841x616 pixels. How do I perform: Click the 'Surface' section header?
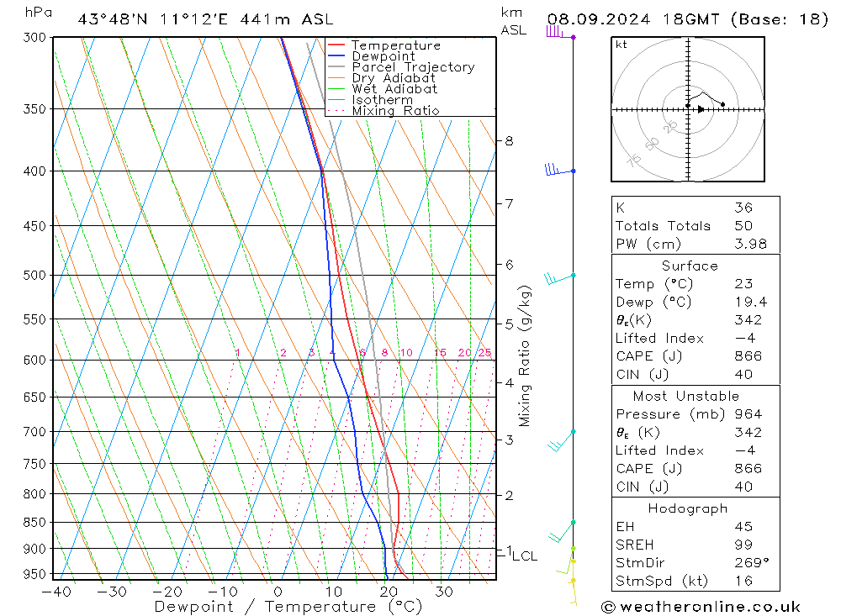(690, 266)
